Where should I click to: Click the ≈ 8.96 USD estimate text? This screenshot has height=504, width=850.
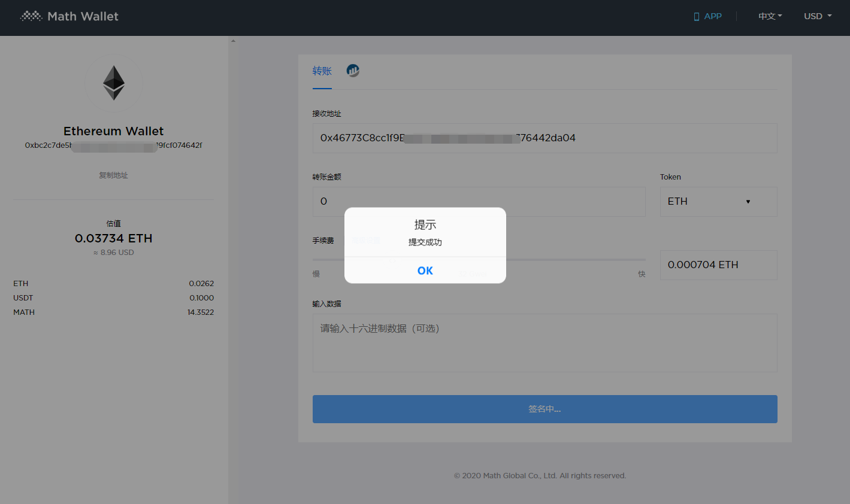[x=114, y=253]
